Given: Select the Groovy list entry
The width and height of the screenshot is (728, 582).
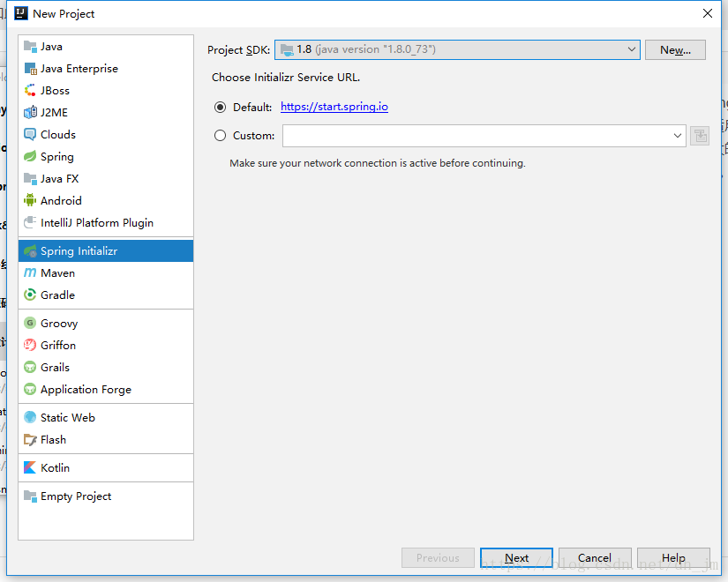Looking at the screenshot, I should point(106,323).
